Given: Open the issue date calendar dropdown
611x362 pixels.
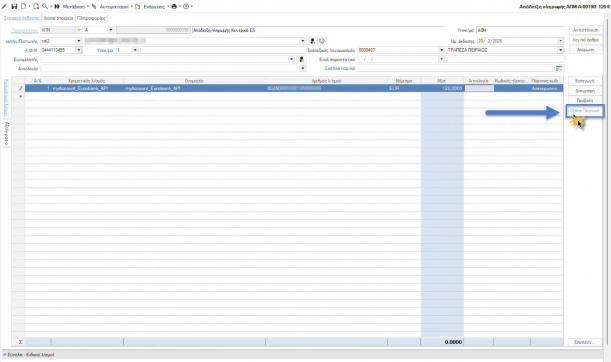Looking at the screenshot, I should click(560, 41).
